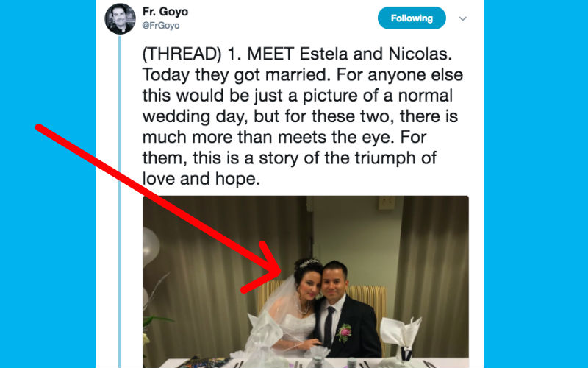Screen dimensions: 588x368
Task: Click the bride's tiara in the photo
Action: point(309,263)
